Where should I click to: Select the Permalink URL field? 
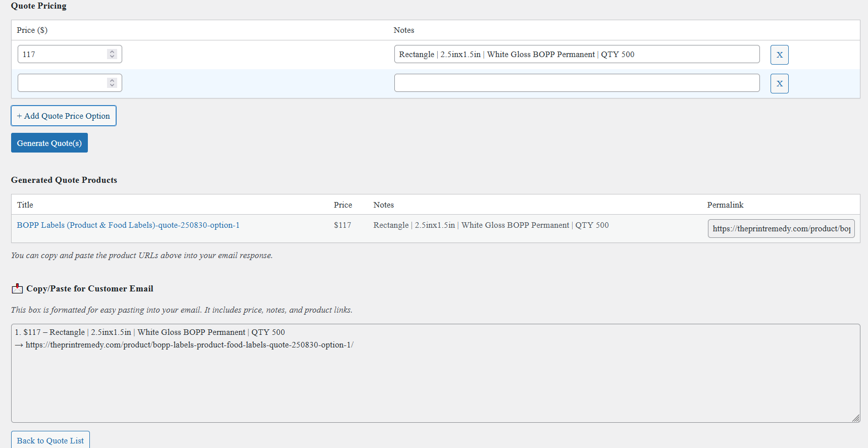[x=781, y=229]
